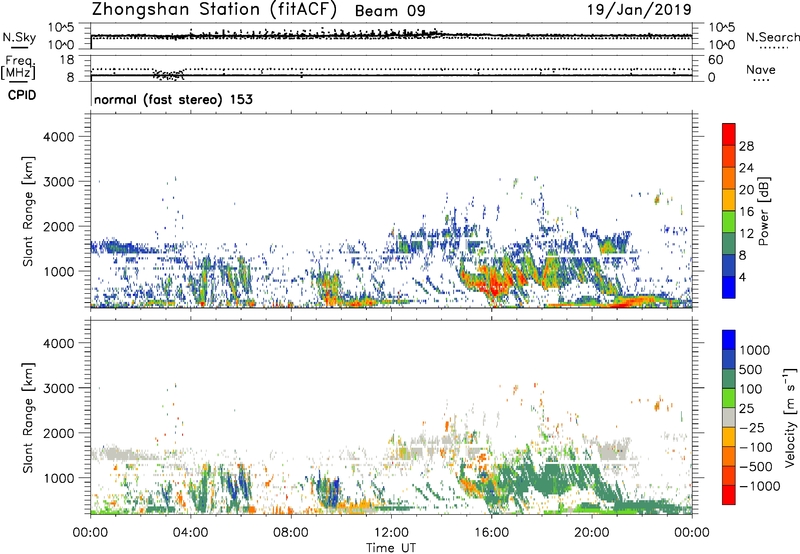
Task: Click the 'Nave' legend label
Action: (761, 70)
